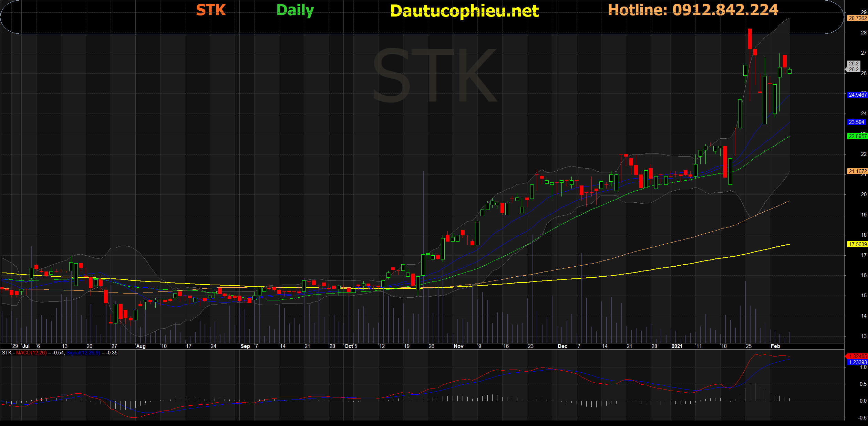Click the blue 24.9467 price tag
This screenshot has width=868, height=426.
pyautogui.click(x=857, y=95)
